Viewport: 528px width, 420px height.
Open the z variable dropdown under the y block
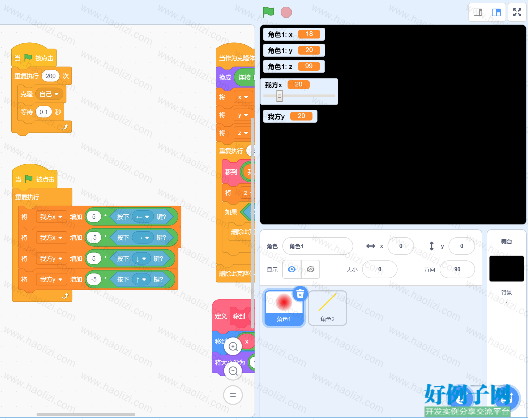tap(243, 133)
